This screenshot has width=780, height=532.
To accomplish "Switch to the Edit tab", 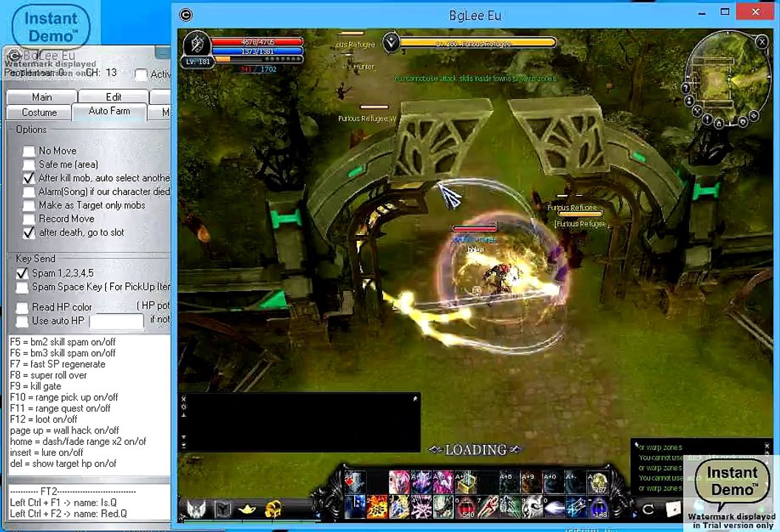I will tap(113, 97).
